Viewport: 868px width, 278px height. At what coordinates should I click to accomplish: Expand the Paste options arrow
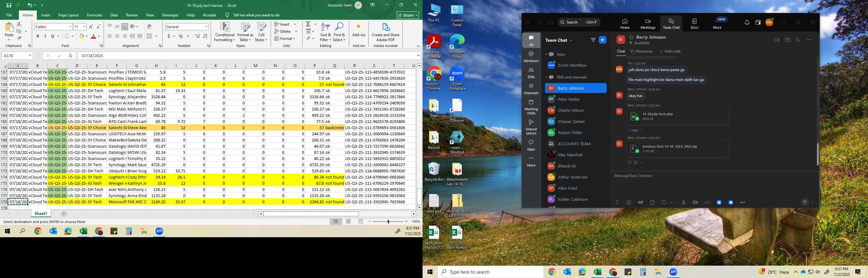(x=9, y=40)
